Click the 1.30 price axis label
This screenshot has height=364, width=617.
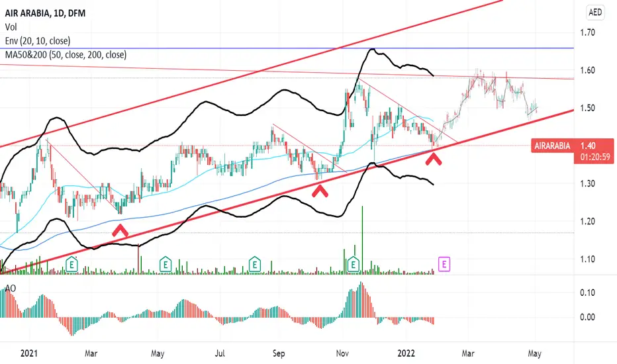[x=587, y=183]
